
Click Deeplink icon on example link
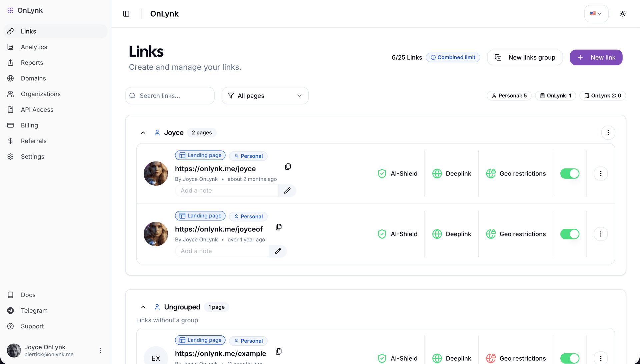437,358
